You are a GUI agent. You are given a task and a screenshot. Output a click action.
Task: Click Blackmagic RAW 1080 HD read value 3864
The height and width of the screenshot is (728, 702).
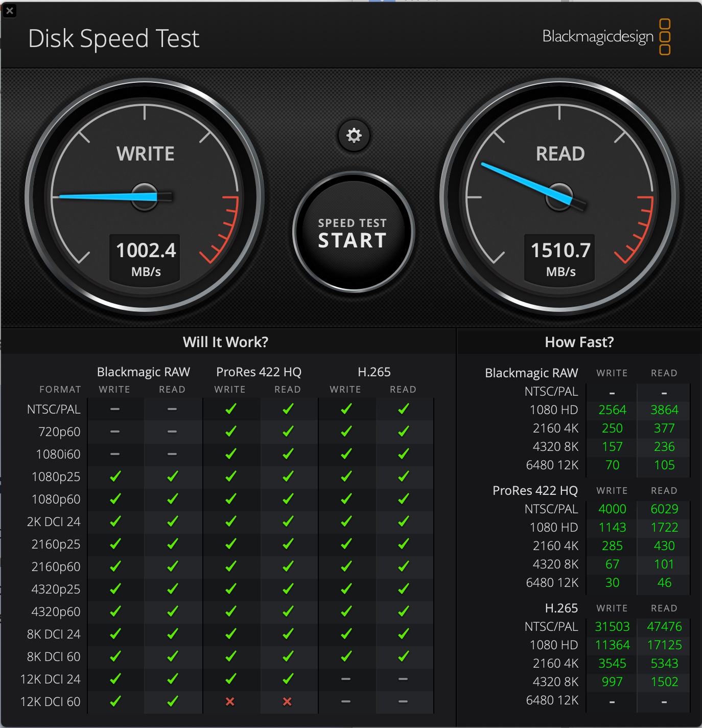tap(664, 410)
